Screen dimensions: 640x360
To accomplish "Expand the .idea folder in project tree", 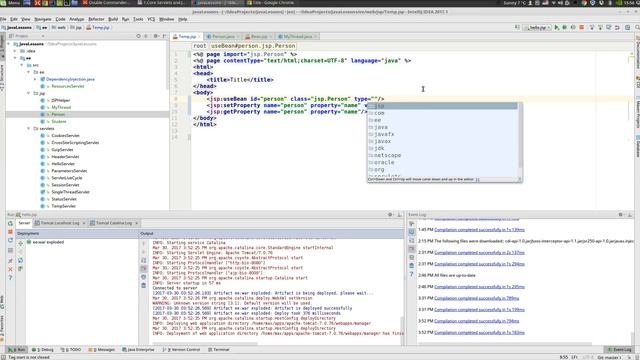I will tap(15, 51).
